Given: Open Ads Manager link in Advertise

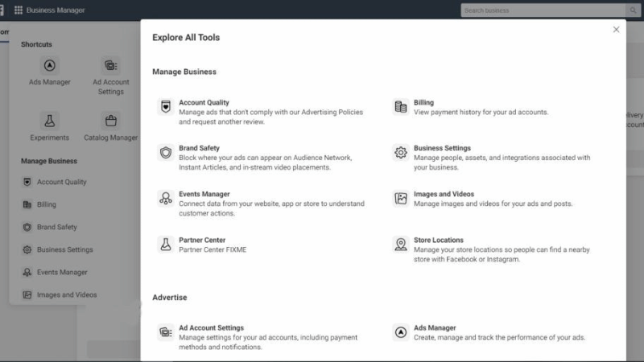Looking at the screenshot, I should 435,328.
